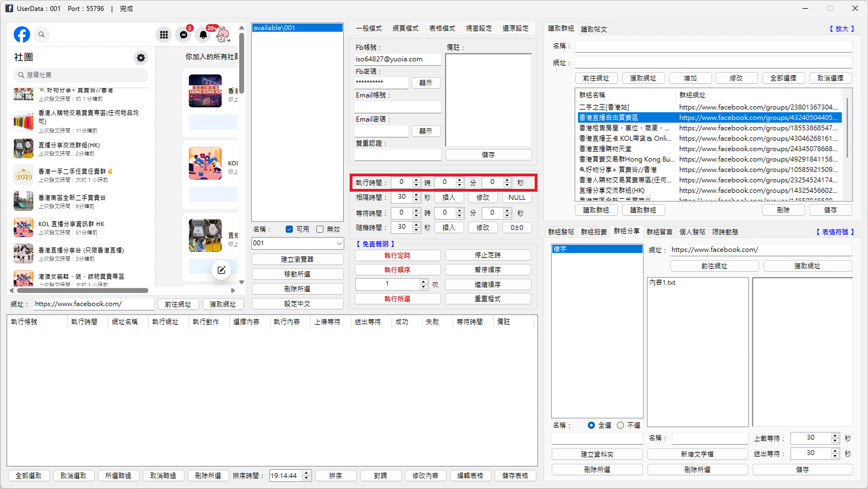Switch to the 表格模式 tab
Screen dimensions: 868x489
[442, 28]
